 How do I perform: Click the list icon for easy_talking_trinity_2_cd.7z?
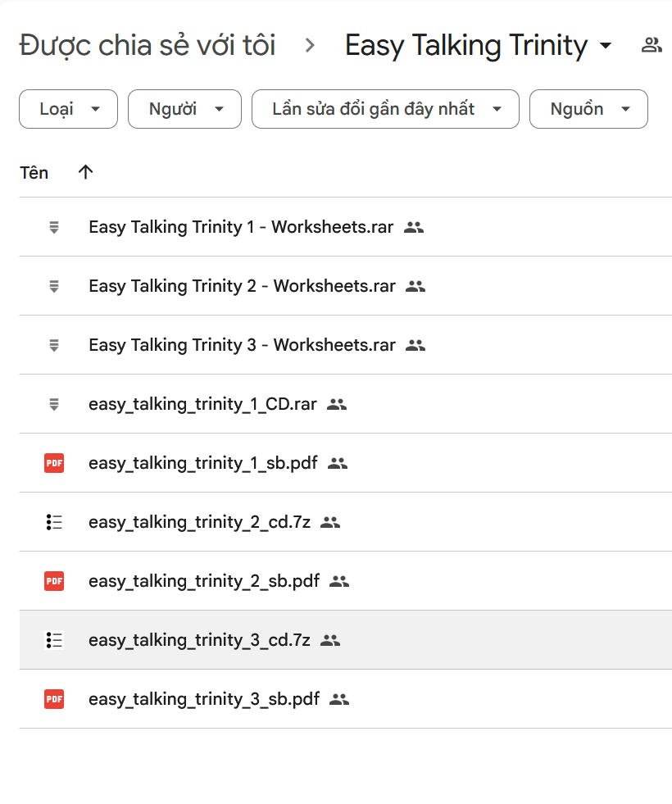pos(54,522)
